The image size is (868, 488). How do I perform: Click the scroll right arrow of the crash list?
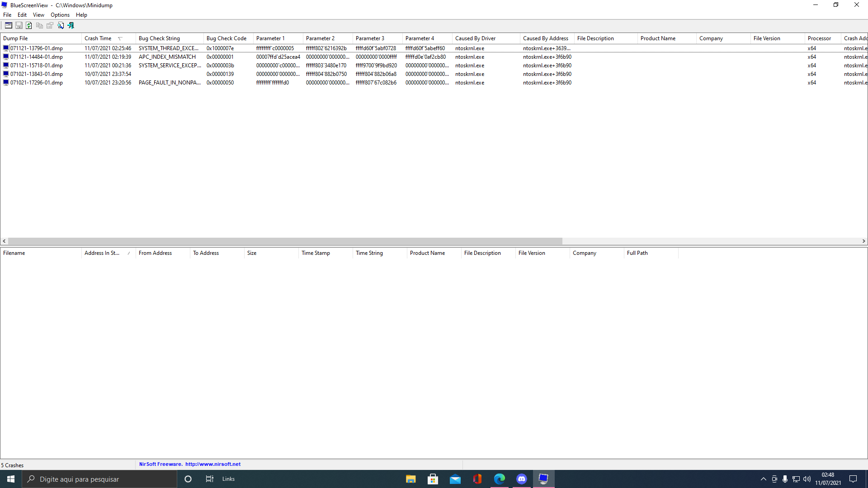(863, 241)
